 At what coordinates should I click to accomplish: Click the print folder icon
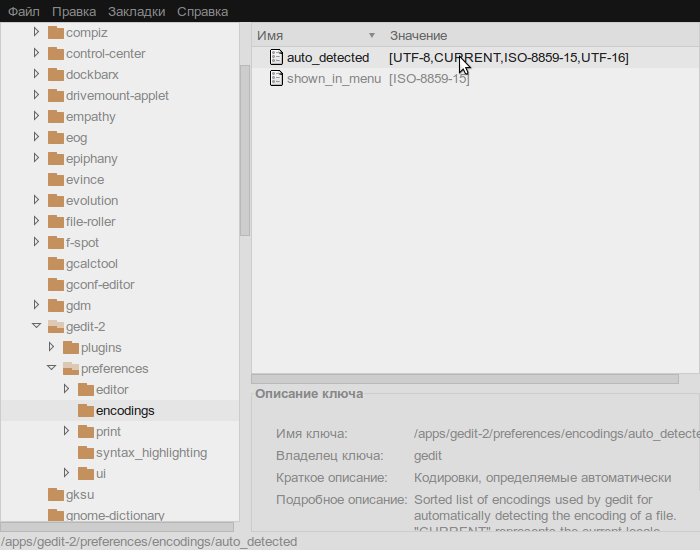[x=86, y=431]
